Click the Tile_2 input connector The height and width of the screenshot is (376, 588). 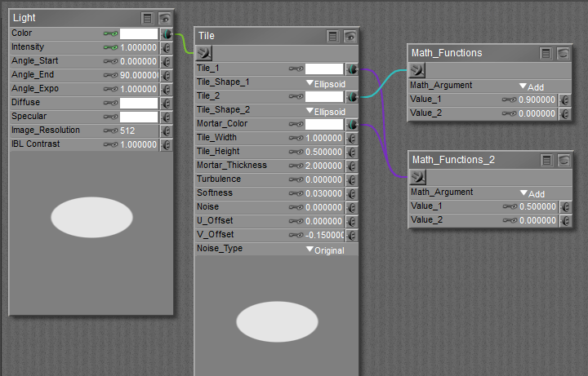(352, 97)
